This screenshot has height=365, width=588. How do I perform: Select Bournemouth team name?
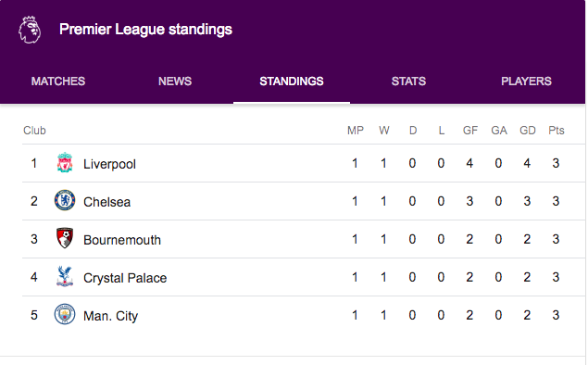(122, 240)
